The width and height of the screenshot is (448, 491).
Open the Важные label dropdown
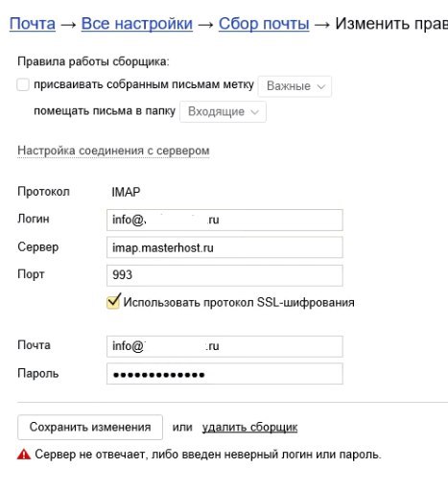(295, 86)
